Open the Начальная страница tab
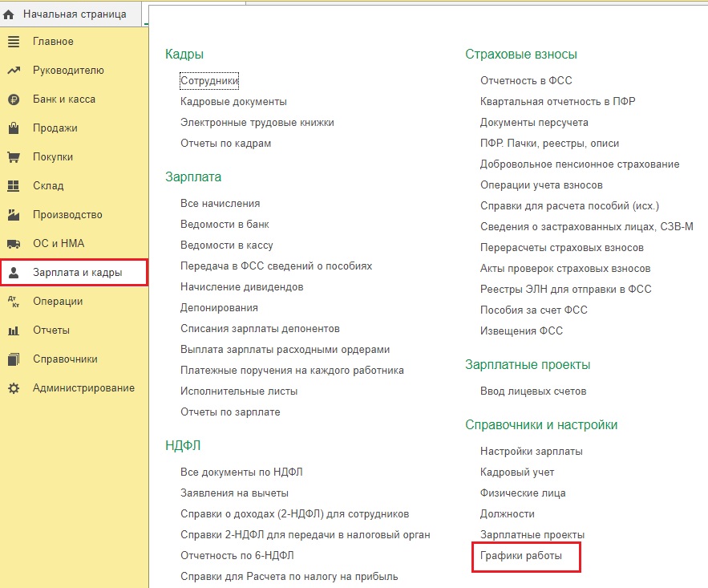 pyautogui.click(x=75, y=14)
